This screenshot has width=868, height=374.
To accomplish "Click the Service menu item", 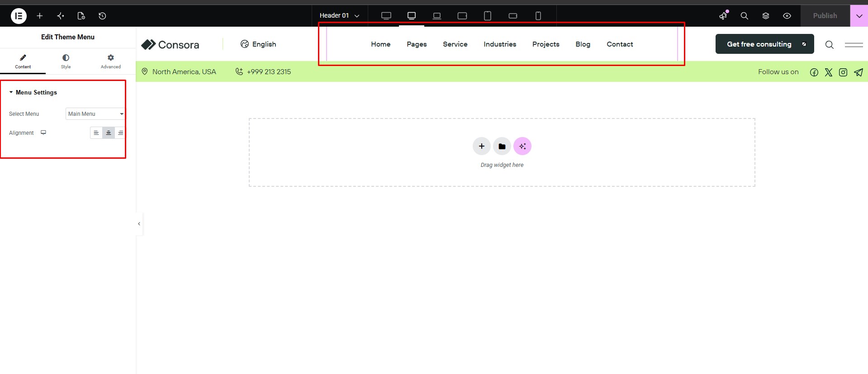I will tap(455, 44).
